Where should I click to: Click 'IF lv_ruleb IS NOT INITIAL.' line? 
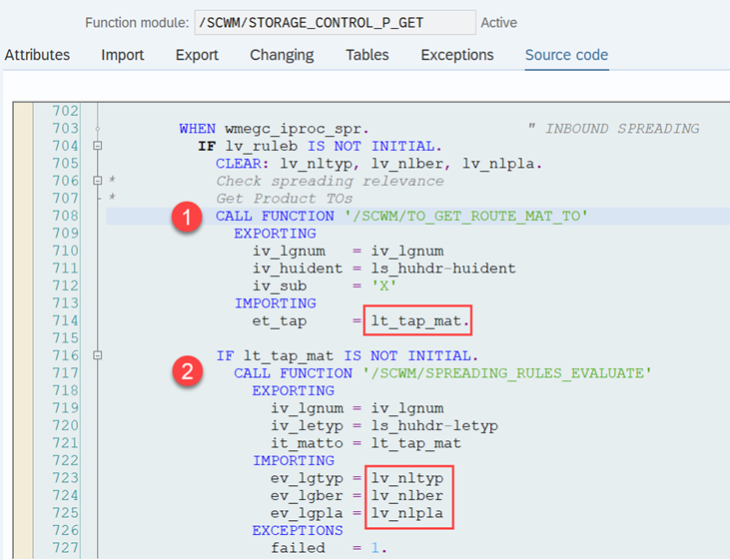coord(320,146)
